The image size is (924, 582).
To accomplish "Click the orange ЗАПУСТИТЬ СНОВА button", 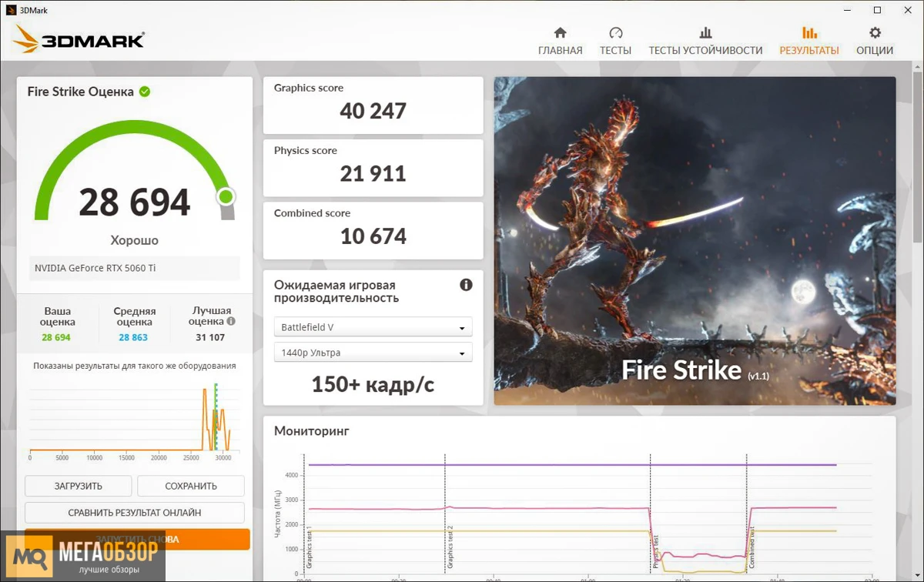I will (137, 539).
